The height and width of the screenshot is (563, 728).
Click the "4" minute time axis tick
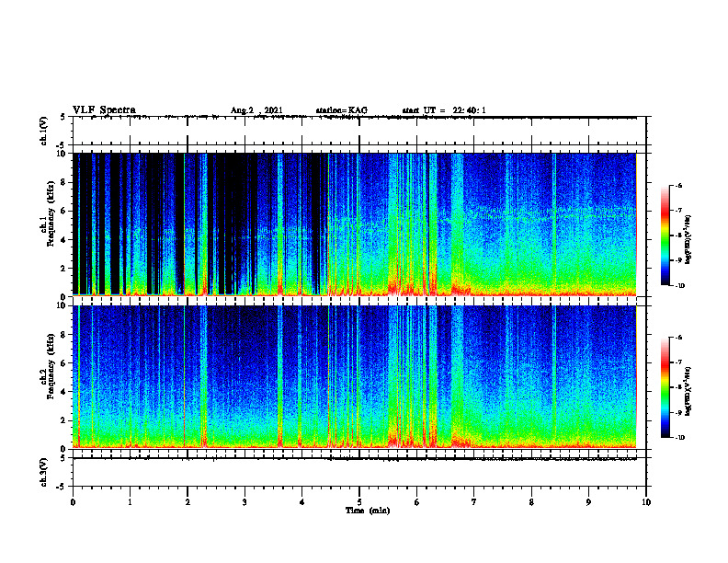coord(302,502)
